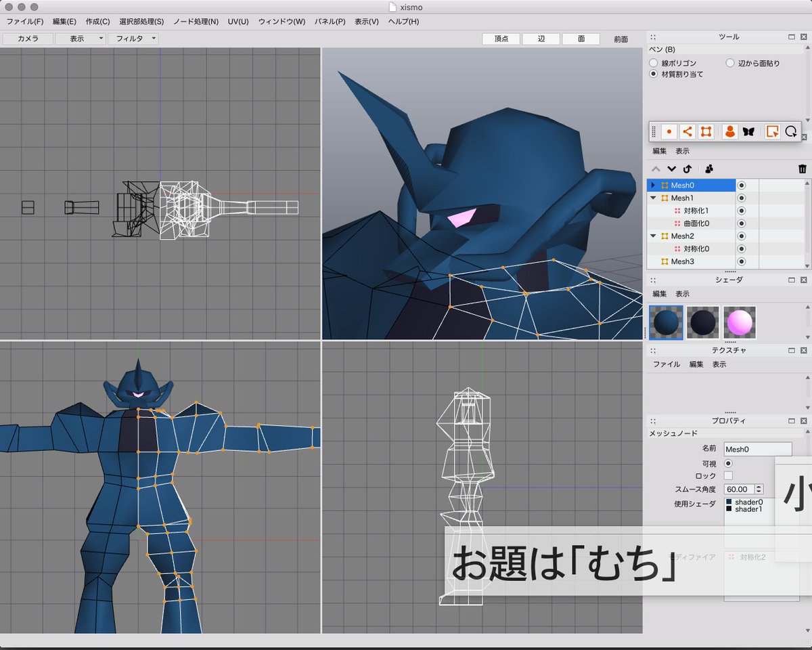Select vertex mode dot icon in floating toolbar
This screenshot has width=812, height=650.
669,131
